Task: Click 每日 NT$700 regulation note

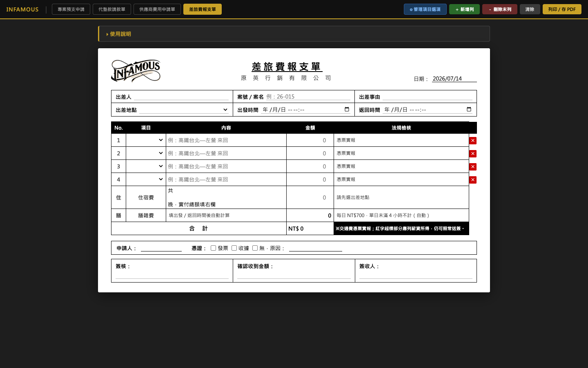Action: [x=383, y=215]
